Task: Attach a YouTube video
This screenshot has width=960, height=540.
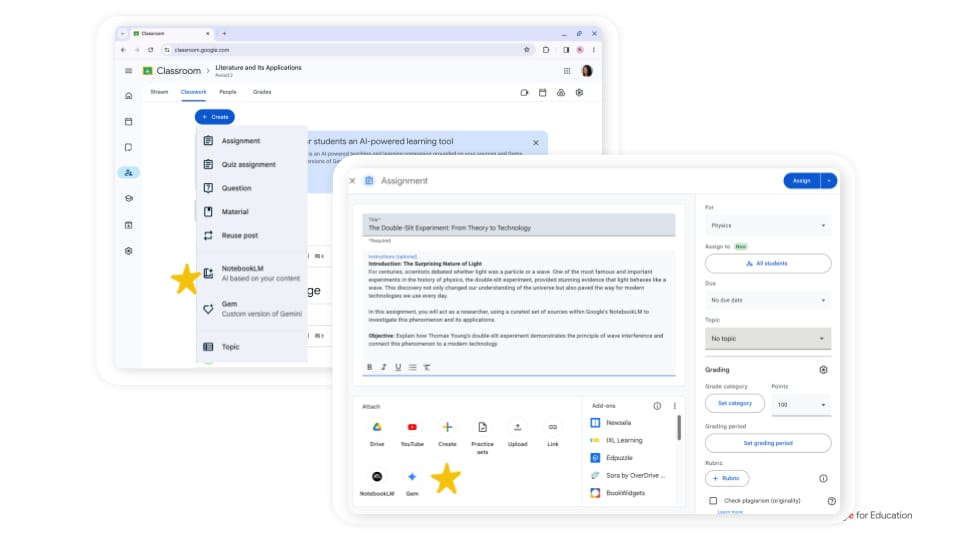Action: (x=412, y=427)
